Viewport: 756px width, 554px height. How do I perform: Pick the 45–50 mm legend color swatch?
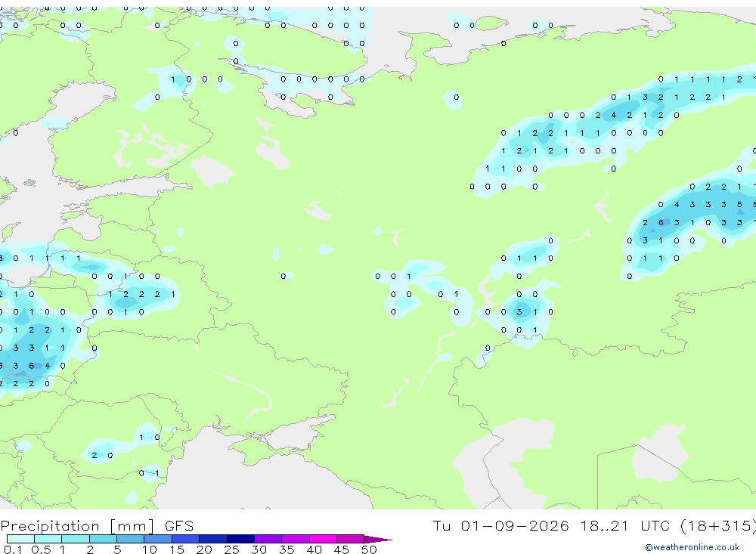point(351,539)
